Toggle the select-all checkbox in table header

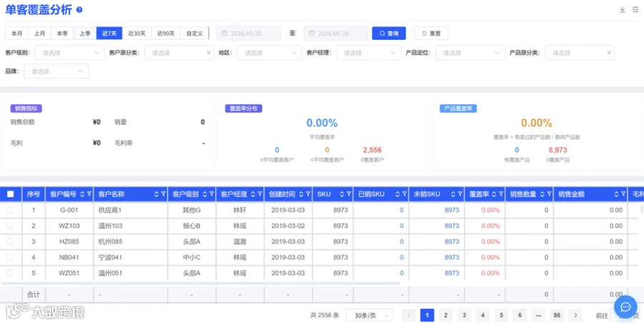click(x=11, y=194)
